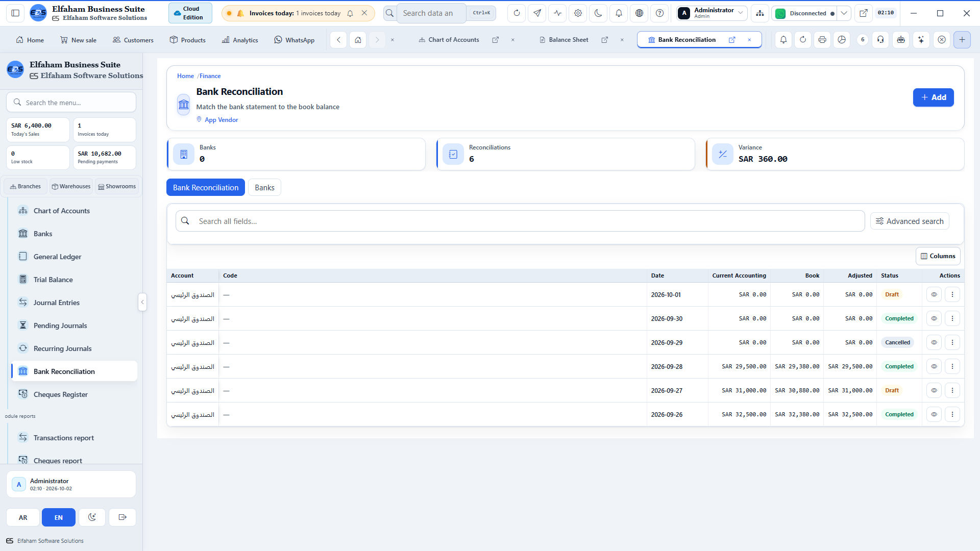
Task: Open Journal Entries in sidebar
Action: 74,303
